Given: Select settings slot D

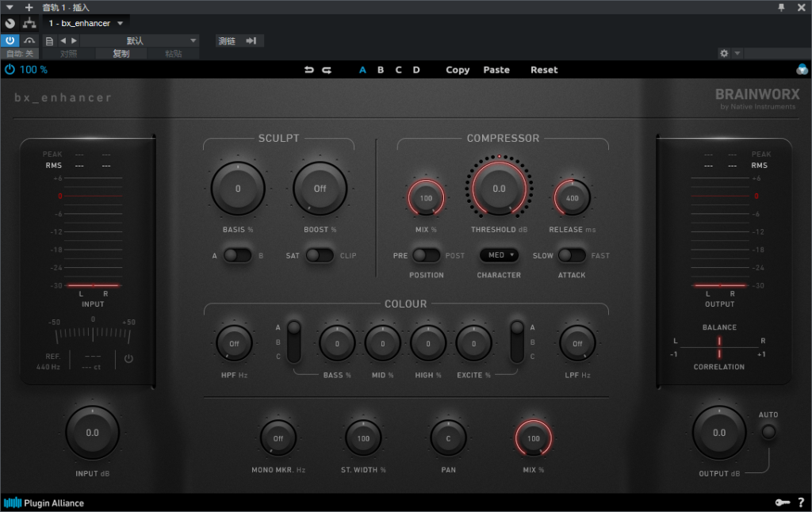Looking at the screenshot, I should tap(416, 70).
